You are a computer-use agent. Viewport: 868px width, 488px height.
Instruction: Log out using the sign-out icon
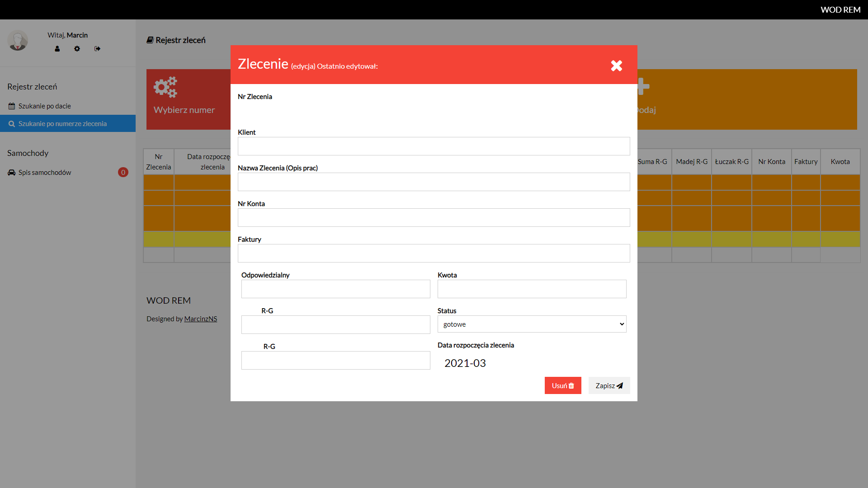(97, 49)
